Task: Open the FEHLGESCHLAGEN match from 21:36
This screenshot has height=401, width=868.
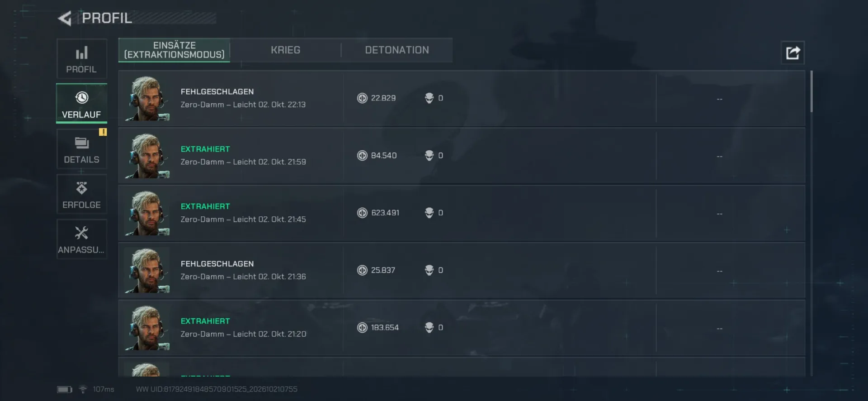Action: pos(462,271)
